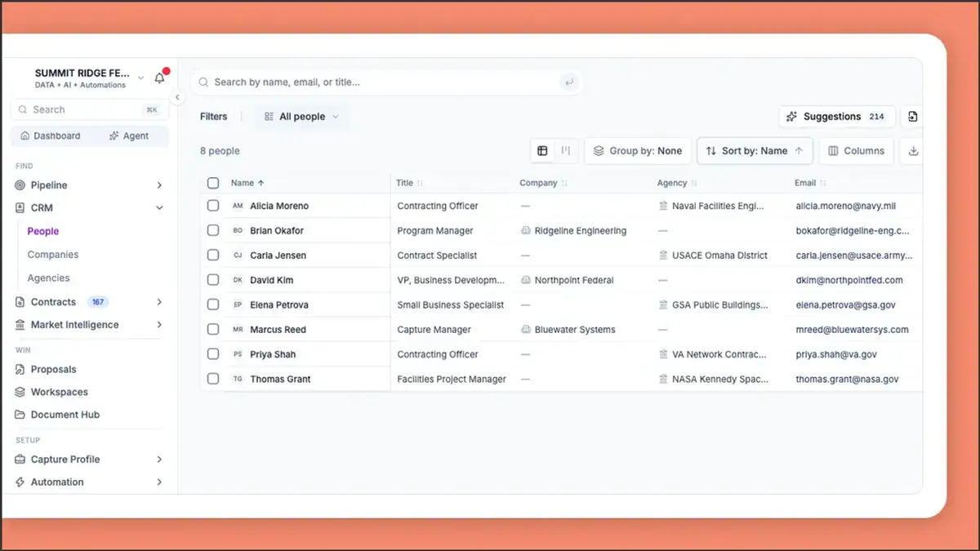The width and height of the screenshot is (980, 551).
Task: Expand the Contracts section chevron
Action: [159, 302]
